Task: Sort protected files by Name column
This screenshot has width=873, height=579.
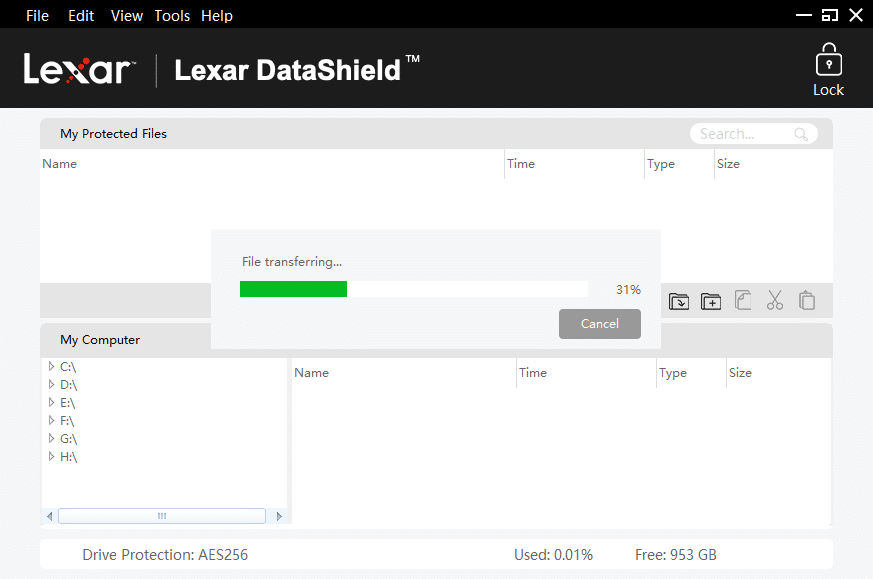Action: (60, 164)
